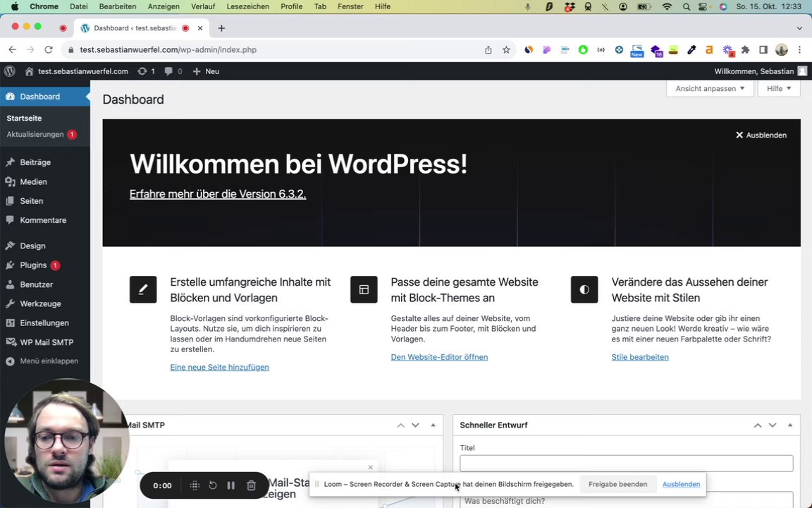The image size is (812, 508).
Task: Open Chrome three-dot menu
Action: 799,50
